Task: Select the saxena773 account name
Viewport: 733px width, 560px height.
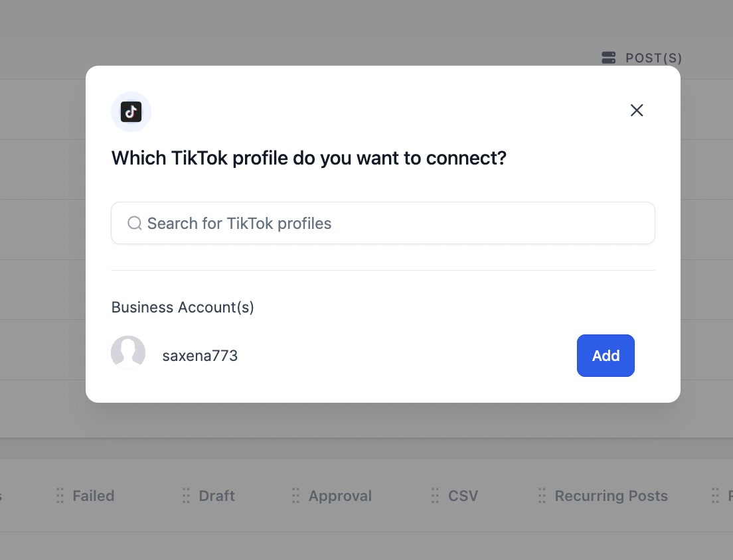Action: click(200, 356)
